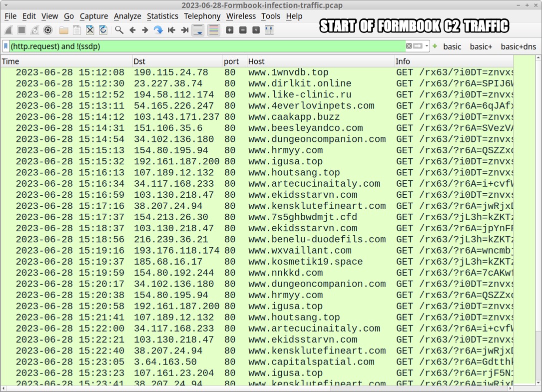This screenshot has height=392, width=542.
Task: Clear the display filter
Action: tap(409, 46)
